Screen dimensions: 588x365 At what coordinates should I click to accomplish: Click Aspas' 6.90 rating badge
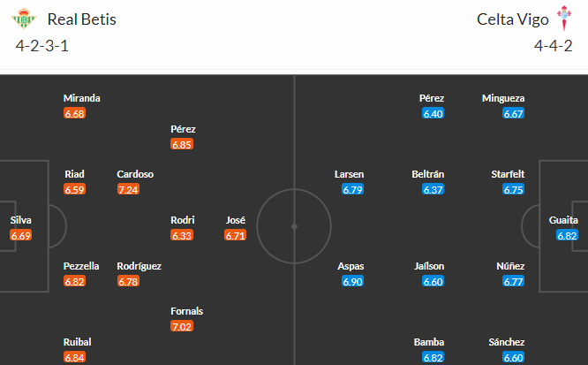[352, 281]
